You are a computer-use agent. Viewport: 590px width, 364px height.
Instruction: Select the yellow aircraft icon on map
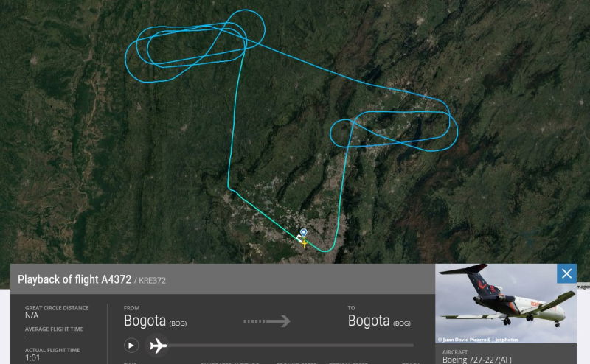click(304, 243)
